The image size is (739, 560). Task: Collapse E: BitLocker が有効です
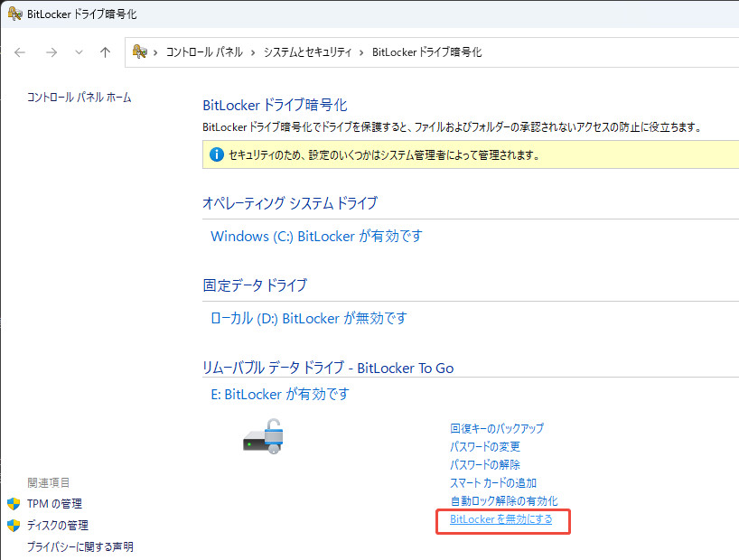pos(280,394)
